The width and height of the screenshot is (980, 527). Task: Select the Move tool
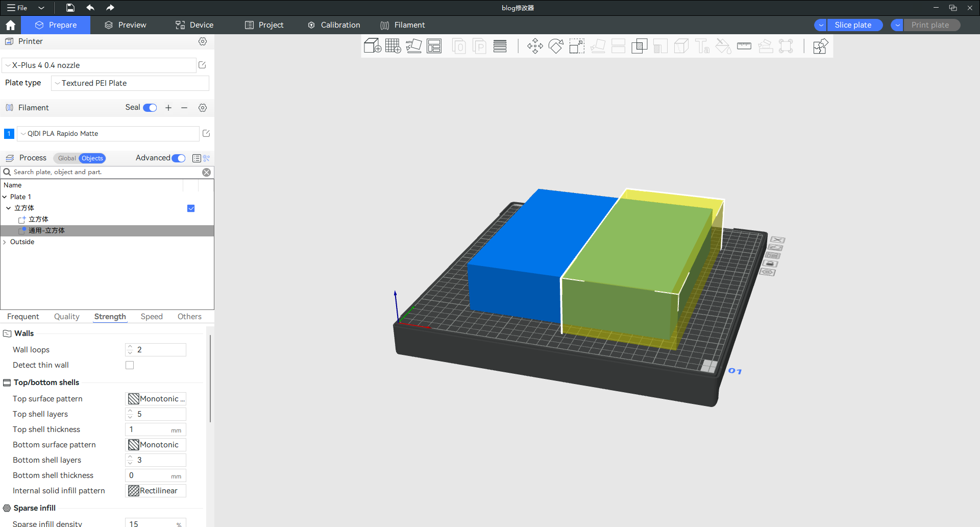(535, 46)
